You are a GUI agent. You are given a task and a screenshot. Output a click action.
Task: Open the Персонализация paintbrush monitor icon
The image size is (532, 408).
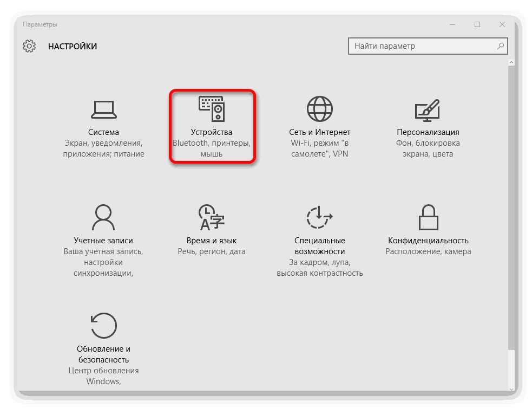[x=428, y=110]
